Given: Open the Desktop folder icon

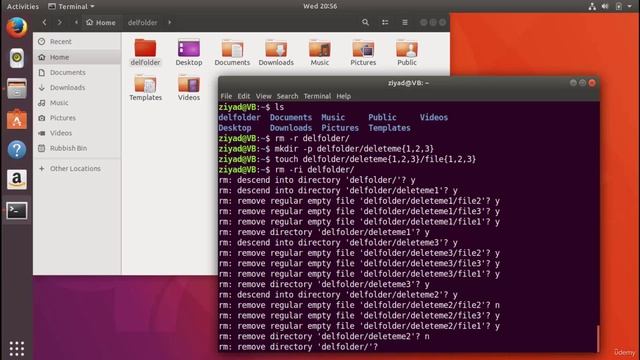Looking at the screenshot, I should point(189,52).
